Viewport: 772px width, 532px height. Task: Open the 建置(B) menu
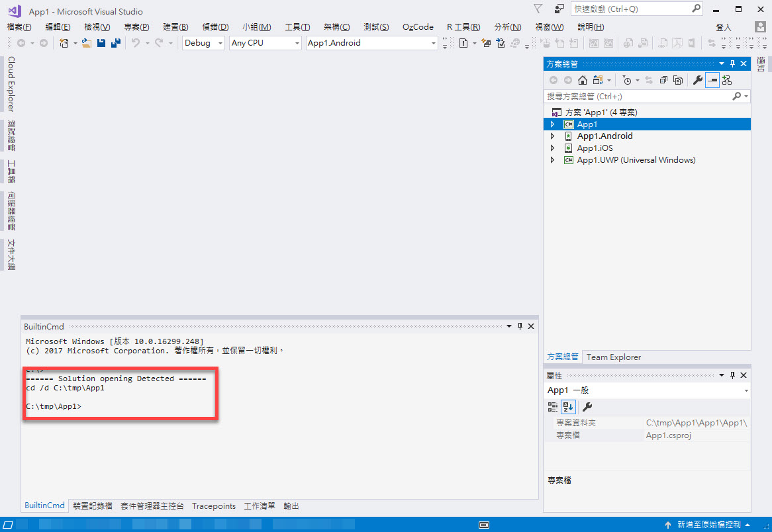(175, 27)
